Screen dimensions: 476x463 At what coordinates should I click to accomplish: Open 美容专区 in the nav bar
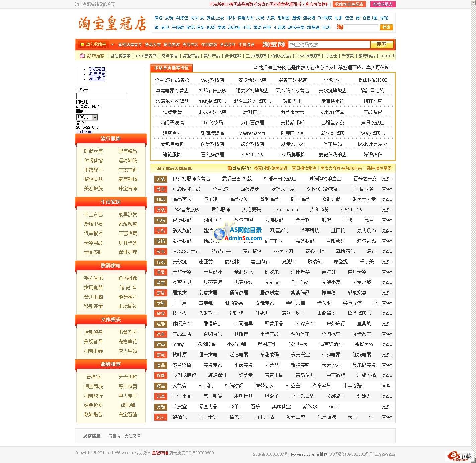(x=190, y=45)
